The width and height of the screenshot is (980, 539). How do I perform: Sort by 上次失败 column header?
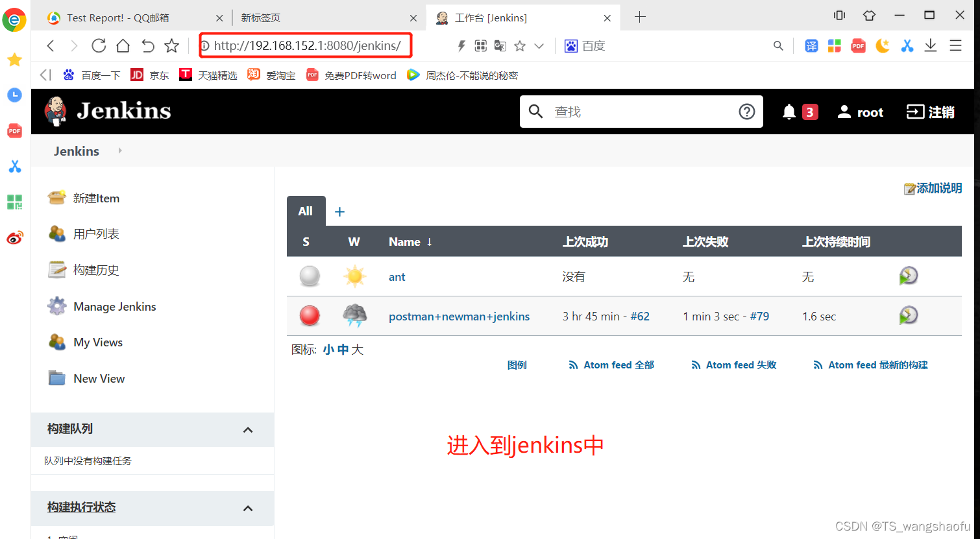(705, 242)
